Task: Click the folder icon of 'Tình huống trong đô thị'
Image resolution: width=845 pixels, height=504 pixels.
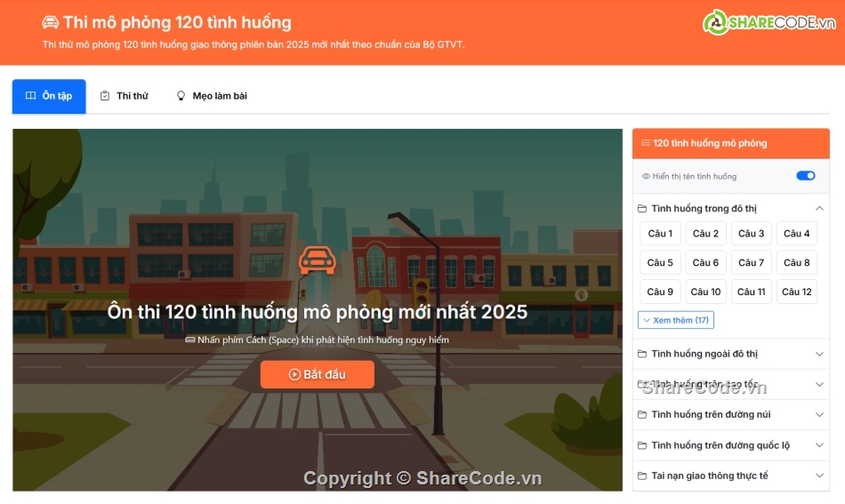Action: pos(642,209)
